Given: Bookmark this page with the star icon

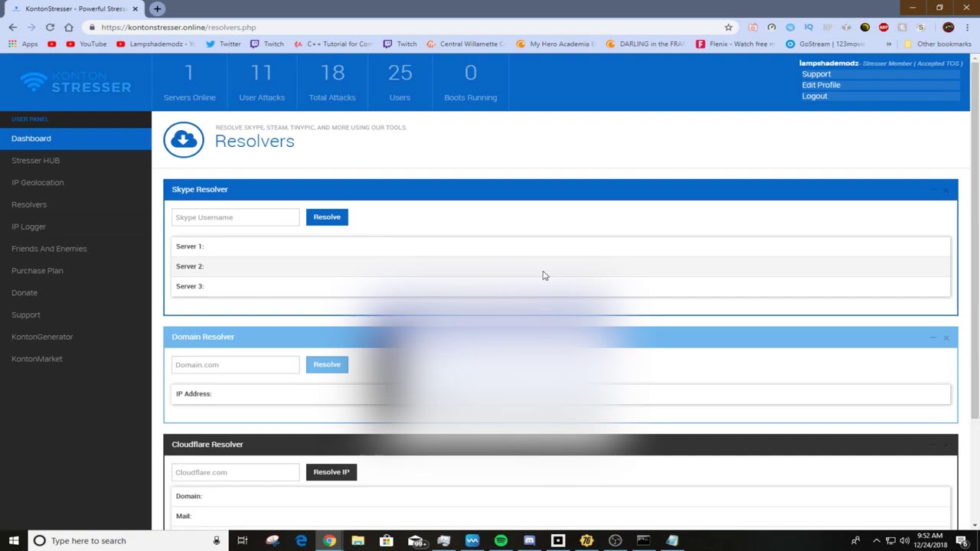Looking at the screenshot, I should pyautogui.click(x=728, y=27).
